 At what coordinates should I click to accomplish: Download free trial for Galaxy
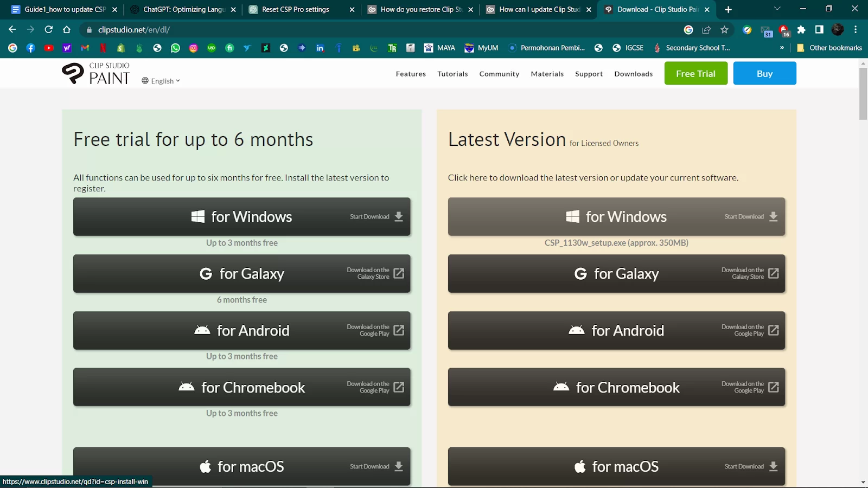pyautogui.click(x=241, y=273)
